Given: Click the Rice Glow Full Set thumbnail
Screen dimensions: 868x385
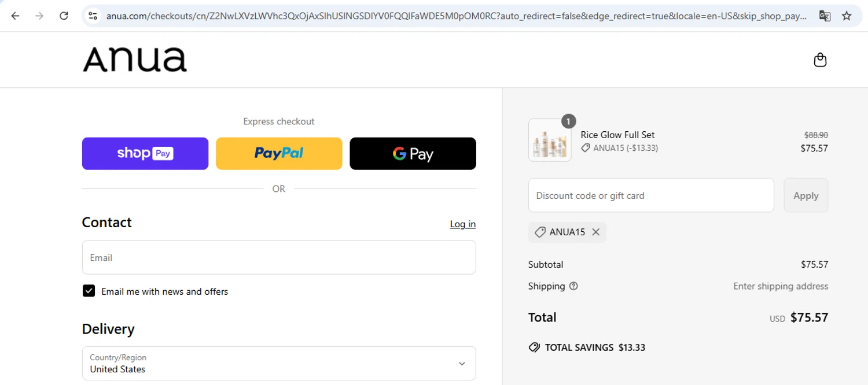Looking at the screenshot, I should (550, 140).
